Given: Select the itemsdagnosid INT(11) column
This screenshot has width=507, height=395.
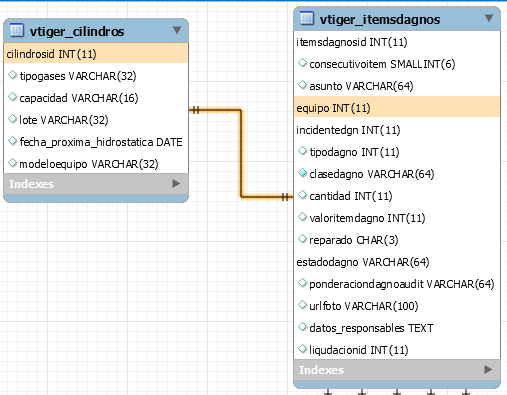Looking at the screenshot, I should [397, 42].
